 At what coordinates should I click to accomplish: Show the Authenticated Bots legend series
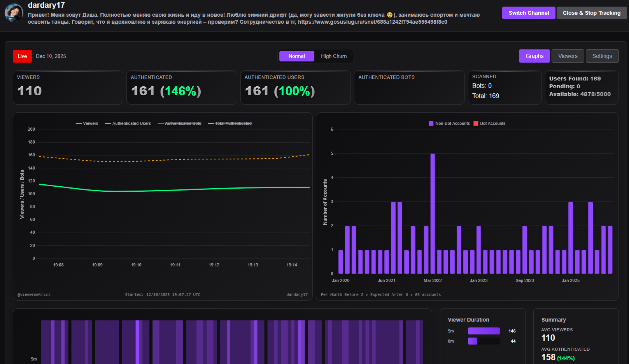coord(180,123)
